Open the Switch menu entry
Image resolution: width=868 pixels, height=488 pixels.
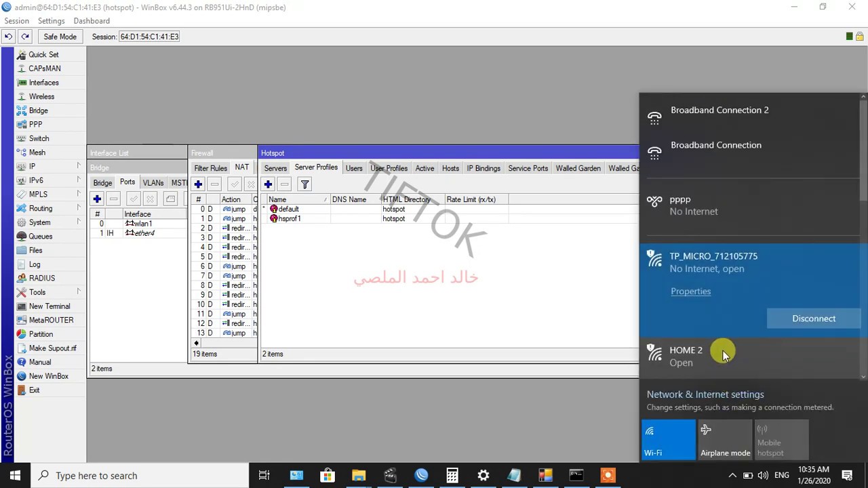[39, 138]
